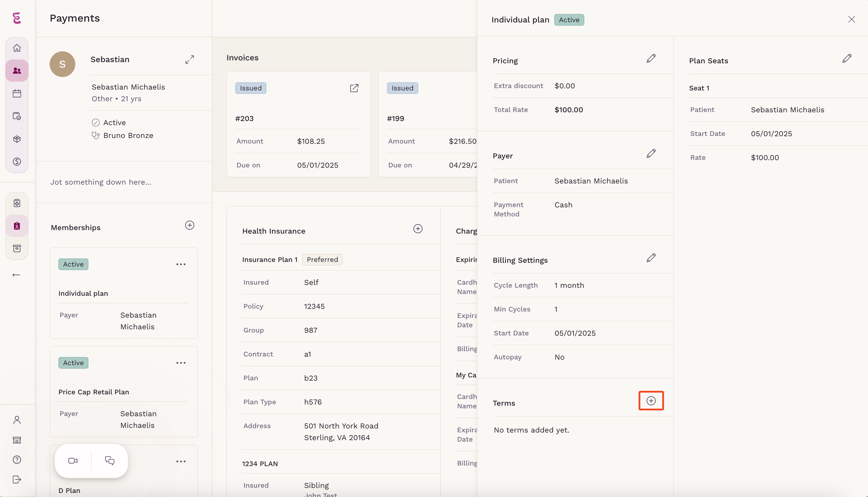Viewport: 868px width, 497px height.
Task: Click the Payment Method value Cash
Action: click(563, 205)
